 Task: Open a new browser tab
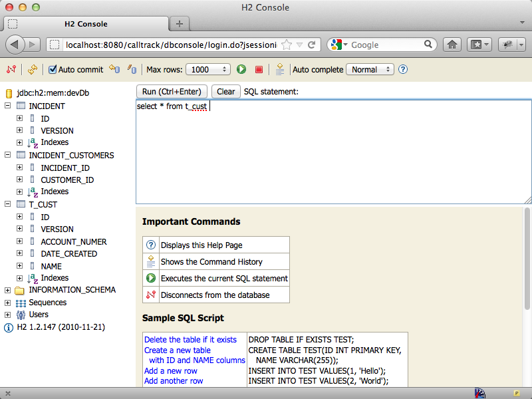tap(180, 24)
